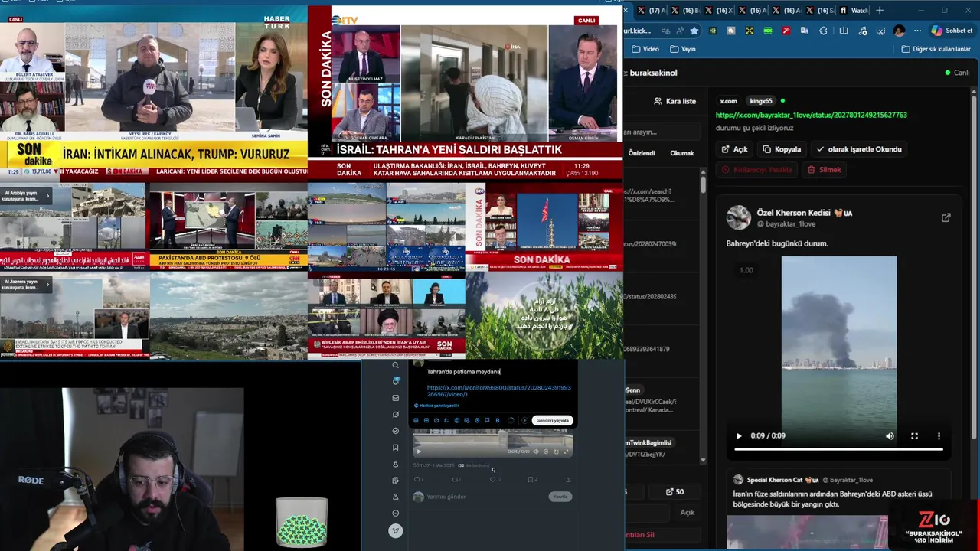Mute the Bahreyn video volume icon
Viewport: 980px width, 551px height.
[890, 436]
